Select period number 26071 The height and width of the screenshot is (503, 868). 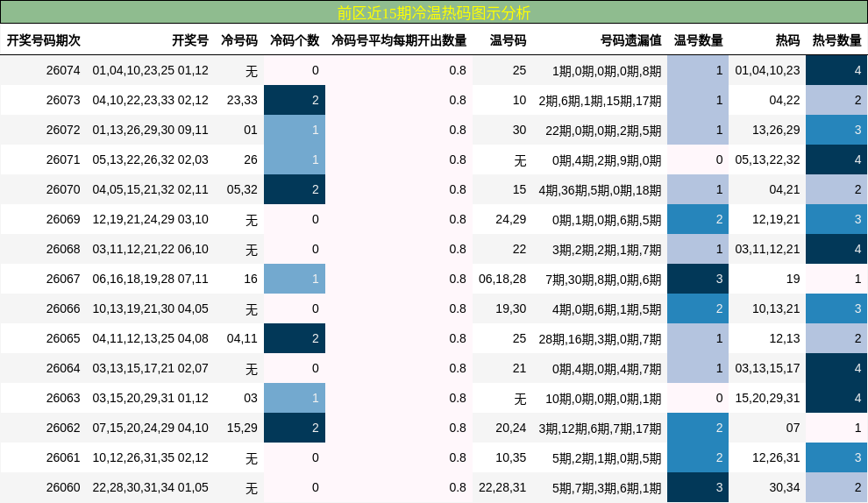(63, 159)
